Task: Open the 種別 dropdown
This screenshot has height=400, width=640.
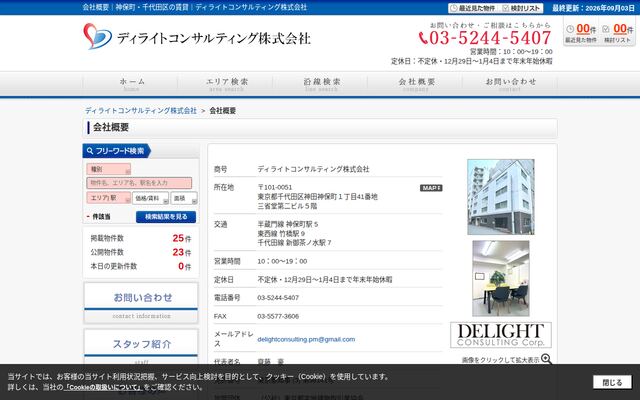Action: (109, 169)
